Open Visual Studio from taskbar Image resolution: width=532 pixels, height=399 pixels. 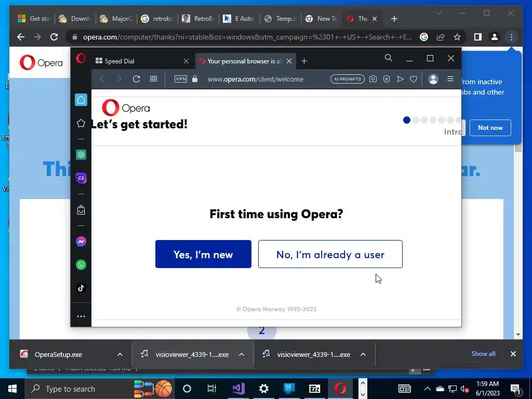point(238,389)
